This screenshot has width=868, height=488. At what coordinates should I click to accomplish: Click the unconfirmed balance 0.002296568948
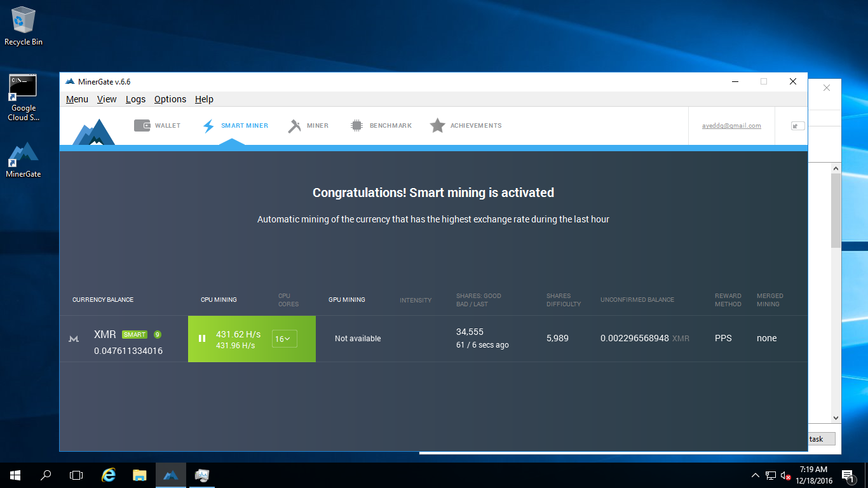(x=635, y=339)
